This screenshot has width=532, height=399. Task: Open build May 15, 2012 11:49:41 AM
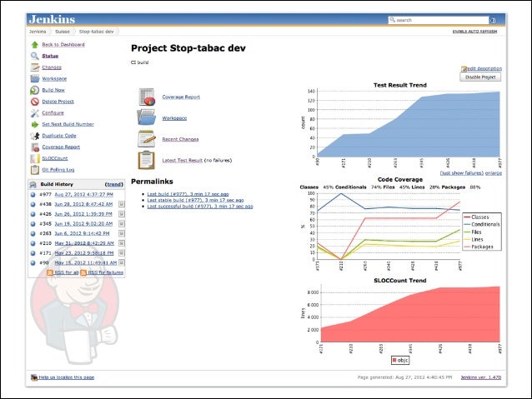(86, 262)
